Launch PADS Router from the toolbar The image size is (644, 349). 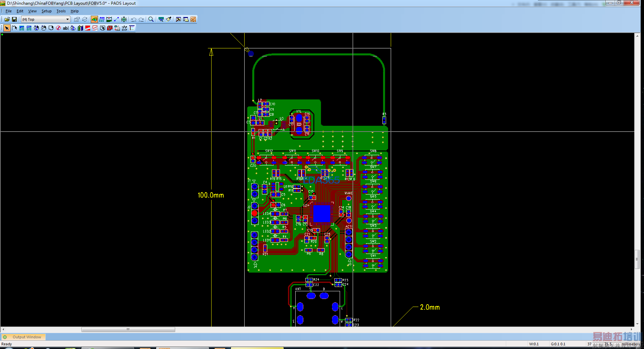[193, 19]
